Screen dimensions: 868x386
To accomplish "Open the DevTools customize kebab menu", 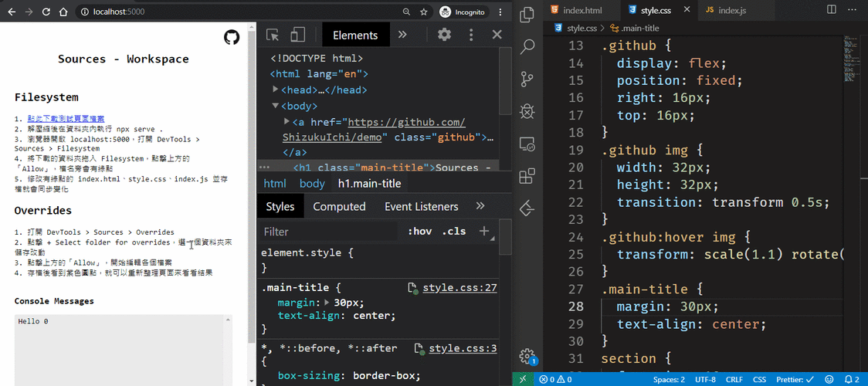I will [x=471, y=35].
